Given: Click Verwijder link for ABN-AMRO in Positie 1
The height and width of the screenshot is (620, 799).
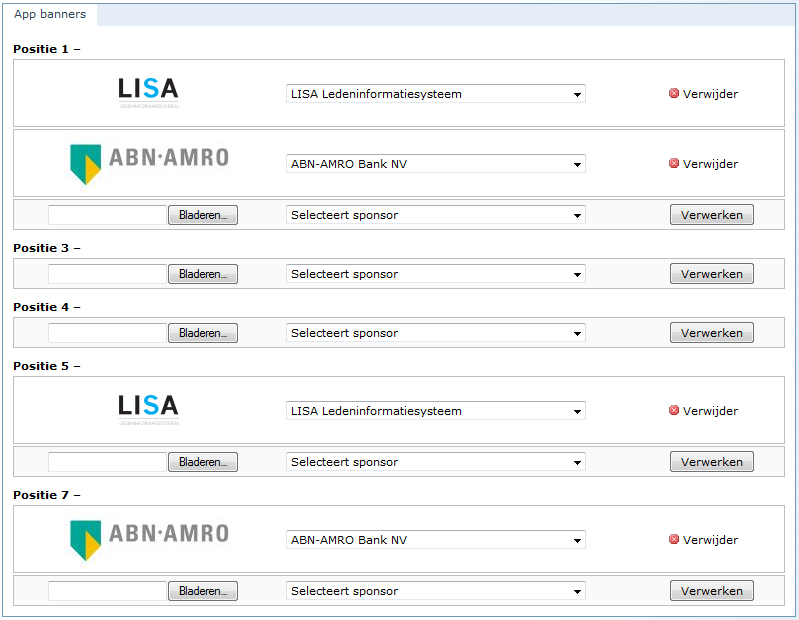Looking at the screenshot, I should [x=710, y=165].
